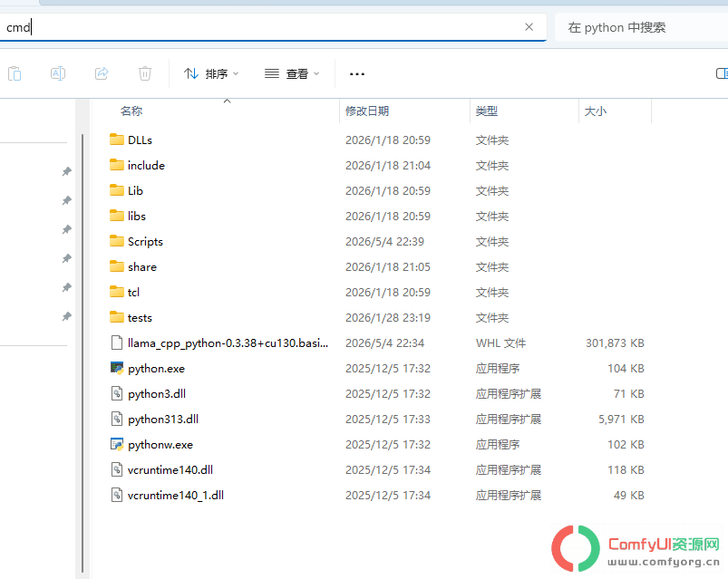Select the include folder icon
Viewport: 728px width, 579px height.
point(117,165)
